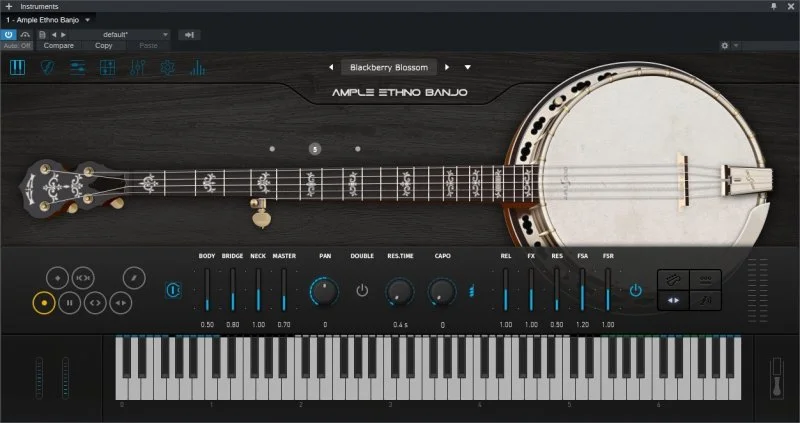
Task: Select the strings icon in square grid
Action: [705, 280]
